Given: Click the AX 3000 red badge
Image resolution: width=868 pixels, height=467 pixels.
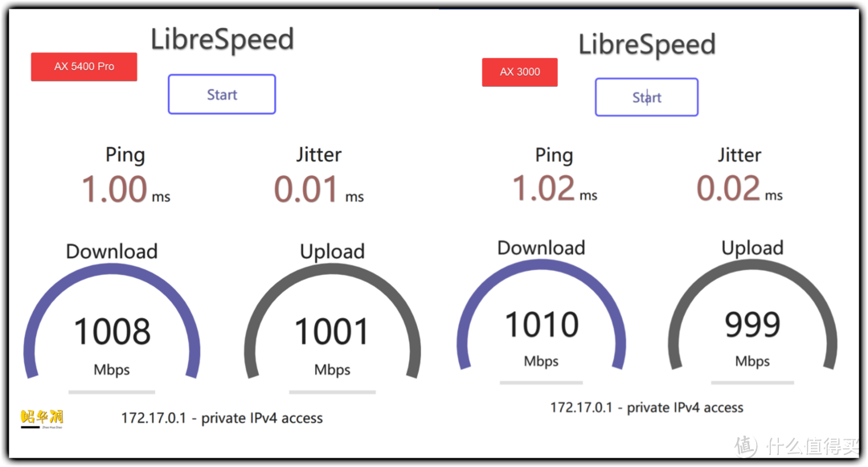Looking at the screenshot, I should coord(519,72).
